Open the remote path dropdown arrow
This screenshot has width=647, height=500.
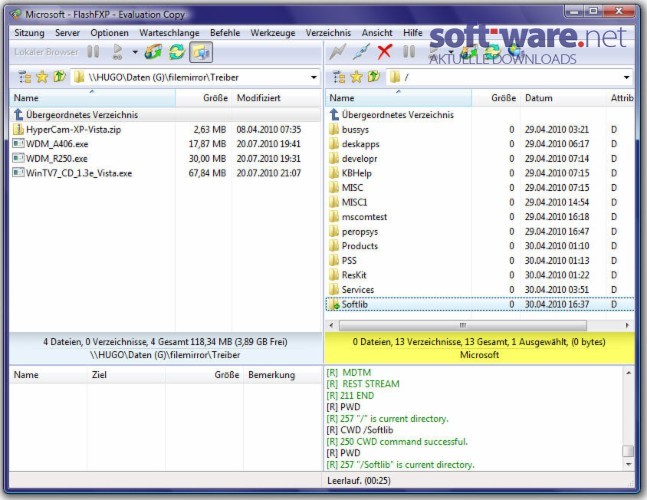click(626, 77)
